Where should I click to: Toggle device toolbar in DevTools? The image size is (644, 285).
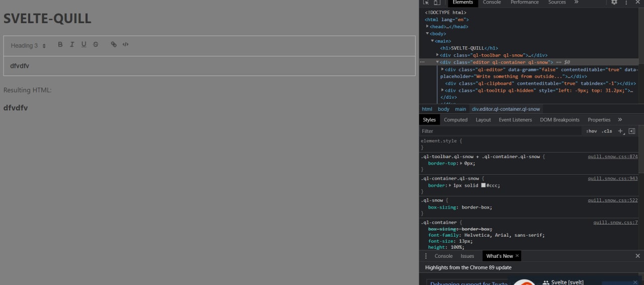pyautogui.click(x=437, y=3)
